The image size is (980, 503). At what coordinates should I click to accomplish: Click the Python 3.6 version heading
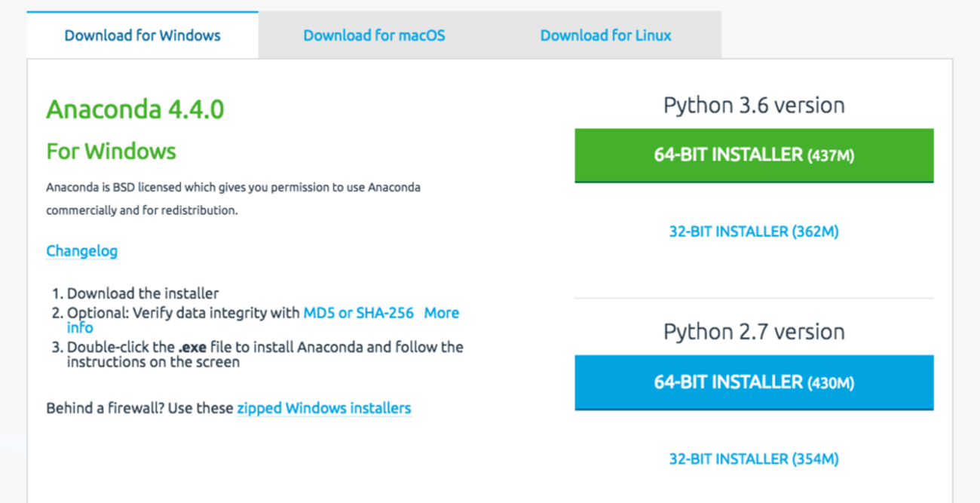click(x=754, y=105)
